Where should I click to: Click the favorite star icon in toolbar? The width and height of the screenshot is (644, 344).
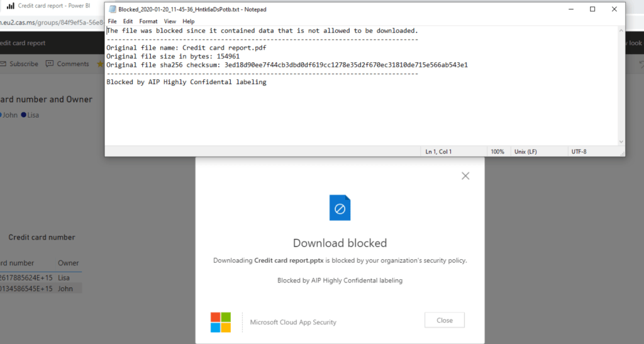pos(99,64)
